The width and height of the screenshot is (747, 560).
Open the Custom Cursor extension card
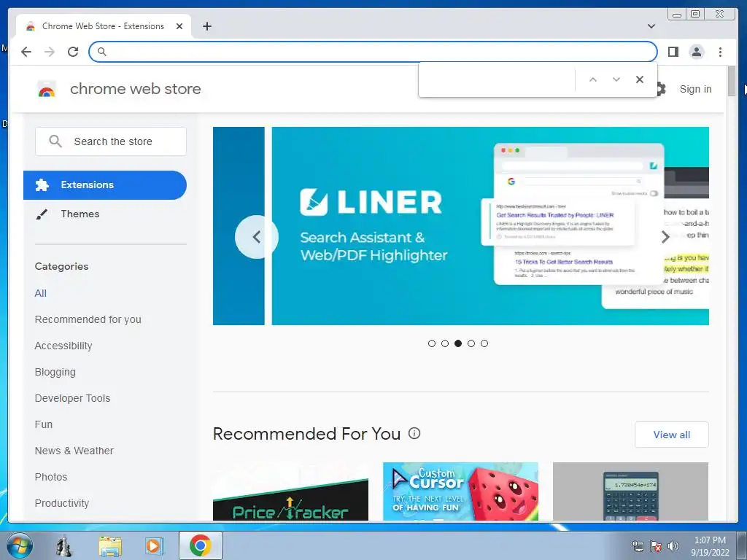461,491
